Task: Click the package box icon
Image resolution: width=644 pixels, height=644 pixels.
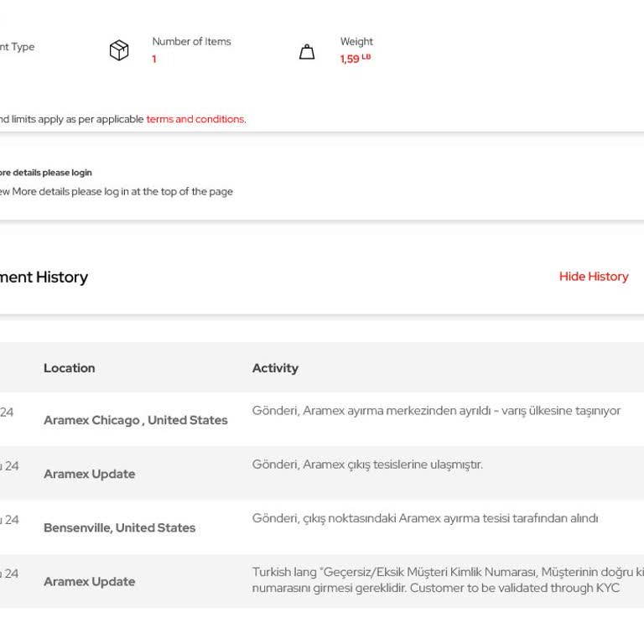Action: click(119, 50)
